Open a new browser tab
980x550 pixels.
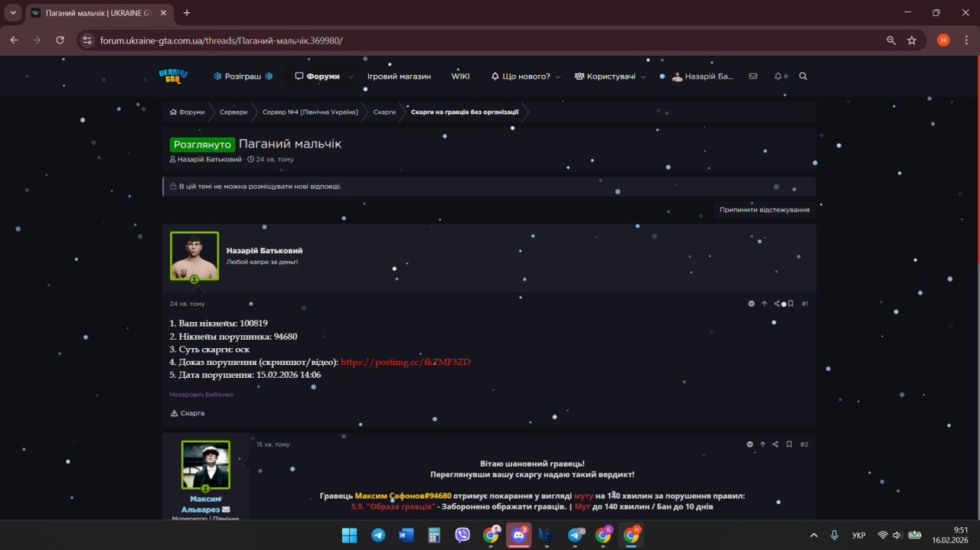coord(187,13)
